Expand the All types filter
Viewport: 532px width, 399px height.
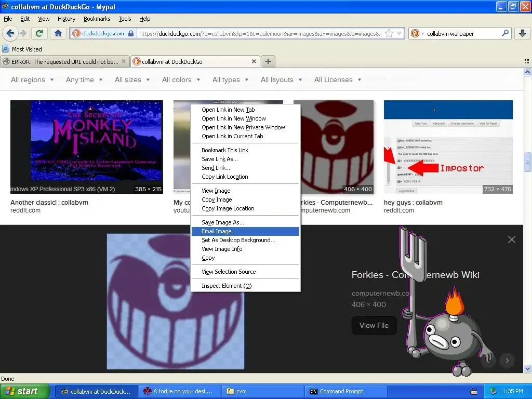[x=230, y=79]
